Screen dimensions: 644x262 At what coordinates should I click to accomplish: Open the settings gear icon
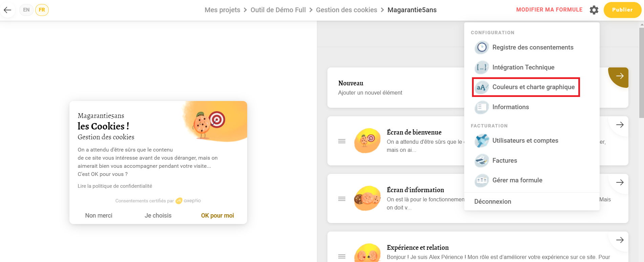click(x=594, y=10)
